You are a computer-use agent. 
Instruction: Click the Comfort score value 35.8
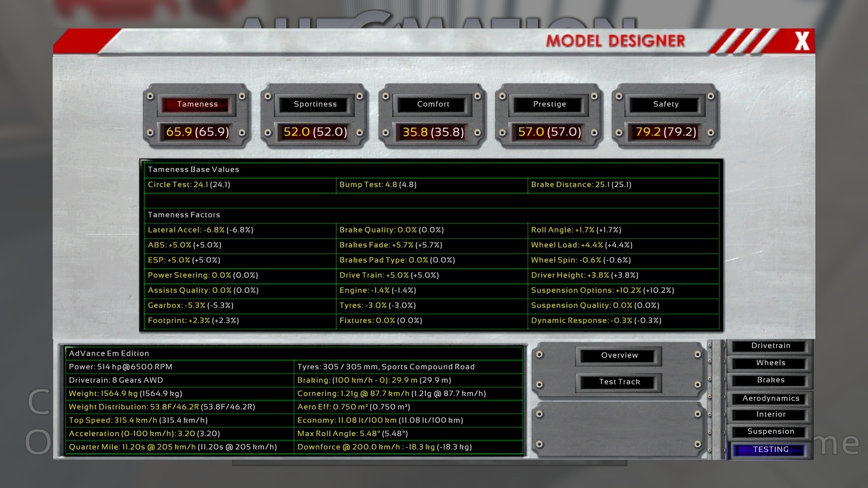point(433,132)
